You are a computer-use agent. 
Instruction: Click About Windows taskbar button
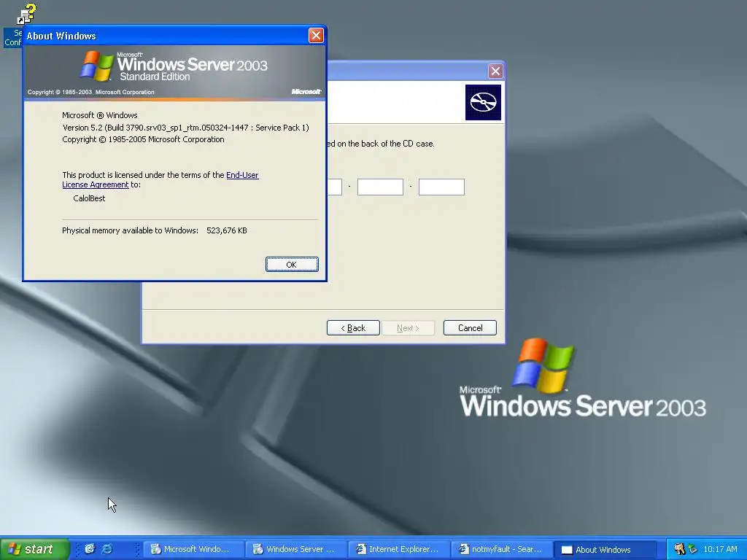[605, 549]
